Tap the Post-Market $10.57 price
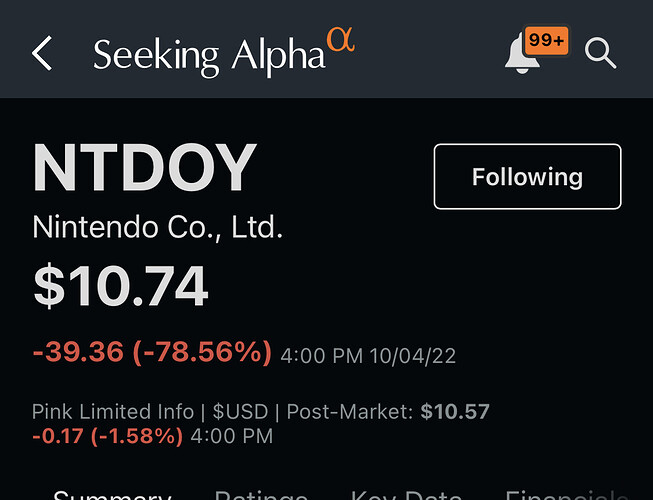This screenshot has height=500, width=653. [388, 412]
